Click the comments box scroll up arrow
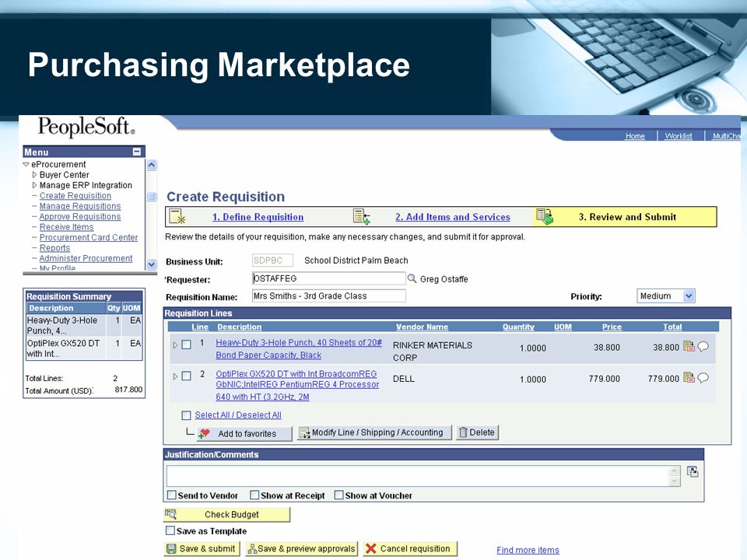The width and height of the screenshot is (747, 560). coord(674,471)
